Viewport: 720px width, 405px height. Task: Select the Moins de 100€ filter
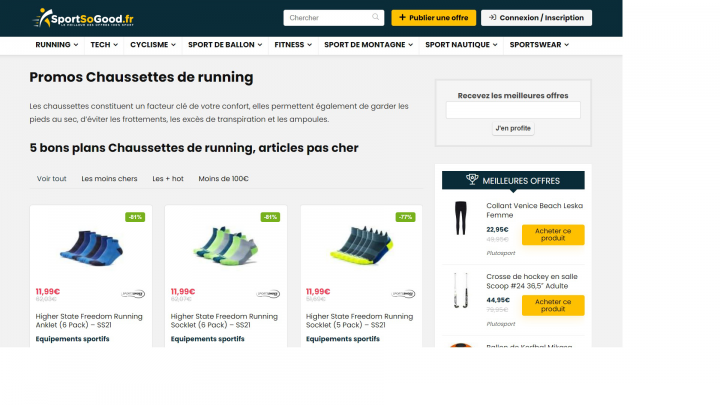pyautogui.click(x=223, y=179)
